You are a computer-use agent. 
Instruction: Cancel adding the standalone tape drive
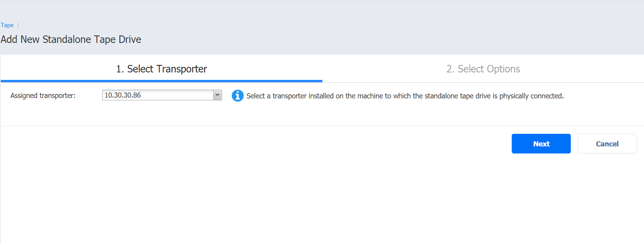pos(607,144)
